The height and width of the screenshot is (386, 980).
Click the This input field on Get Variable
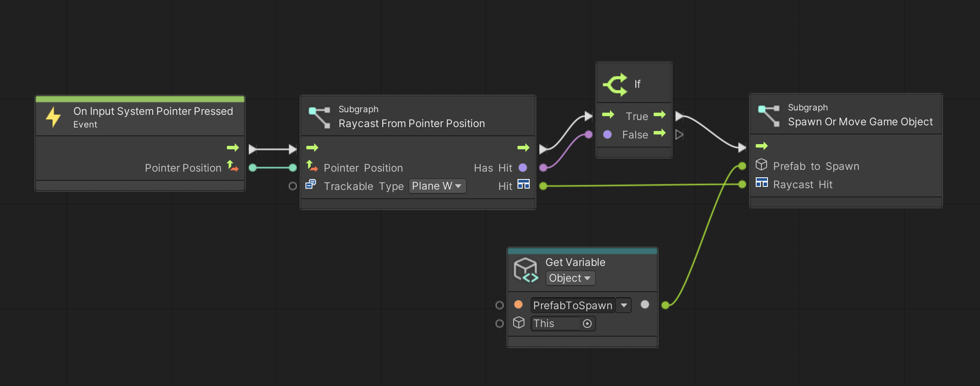554,323
